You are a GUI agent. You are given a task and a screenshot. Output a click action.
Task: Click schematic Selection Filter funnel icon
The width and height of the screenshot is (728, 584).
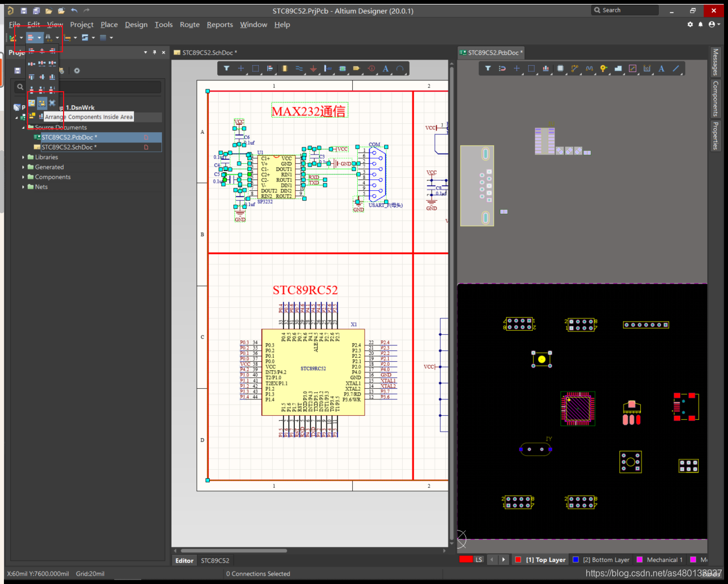pyautogui.click(x=227, y=69)
